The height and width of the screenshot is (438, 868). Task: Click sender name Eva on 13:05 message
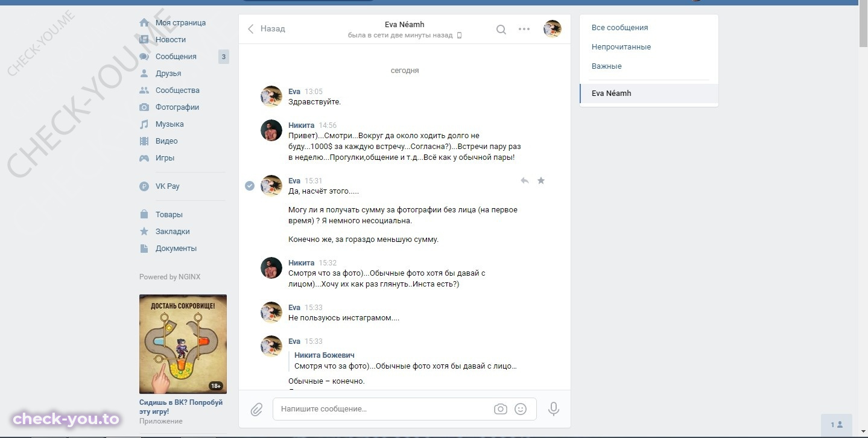click(x=294, y=92)
